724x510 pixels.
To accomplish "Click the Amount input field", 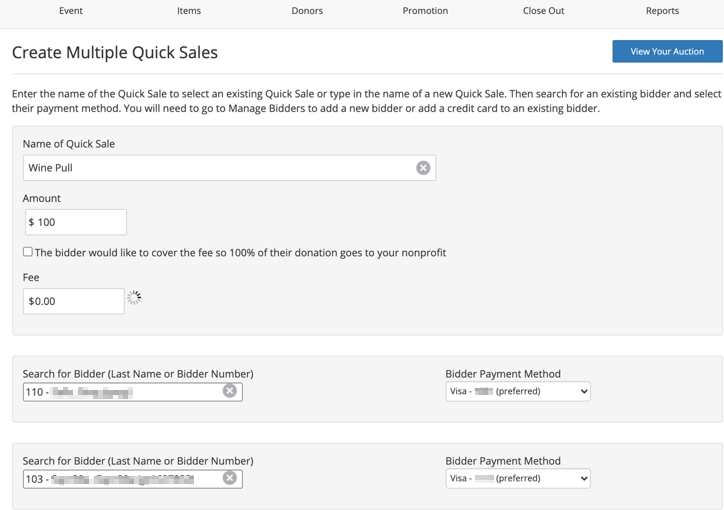I will pyautogui.click(x=76, y=222).
